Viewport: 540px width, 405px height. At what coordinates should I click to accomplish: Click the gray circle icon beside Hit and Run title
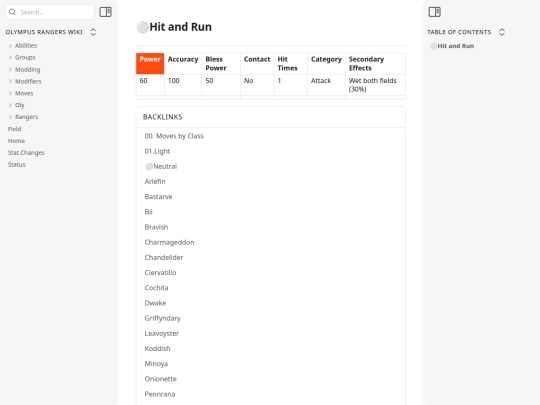point(143,27)
